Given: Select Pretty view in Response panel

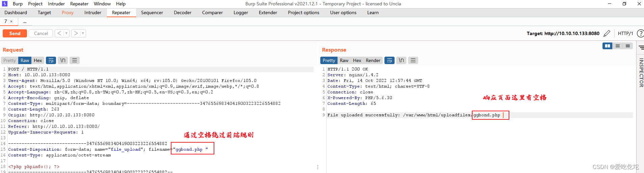Looking at the screenshot, I should pyautogui.click(x=329, y=60).
